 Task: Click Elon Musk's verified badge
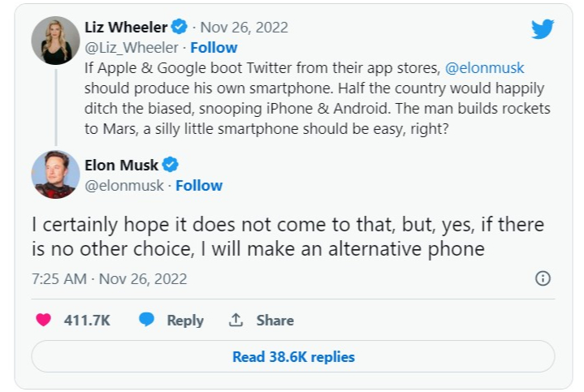171,165
